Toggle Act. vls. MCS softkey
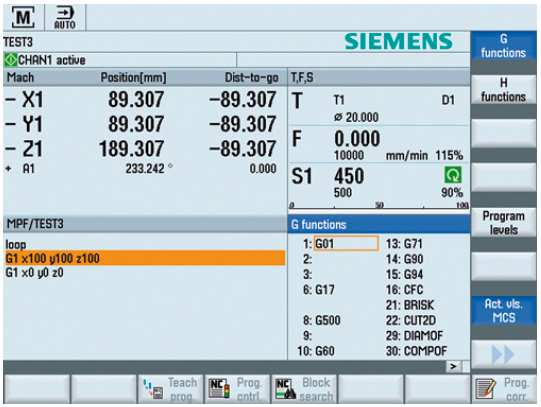The image size is (541, 407). coord(503,311)
